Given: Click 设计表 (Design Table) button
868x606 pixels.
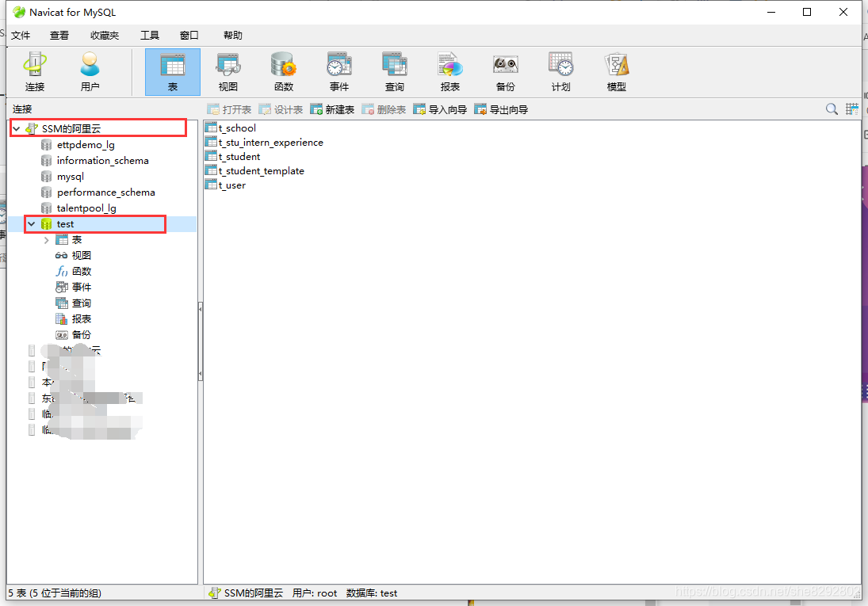Looking at the screenshot, I should click(281, 109).
